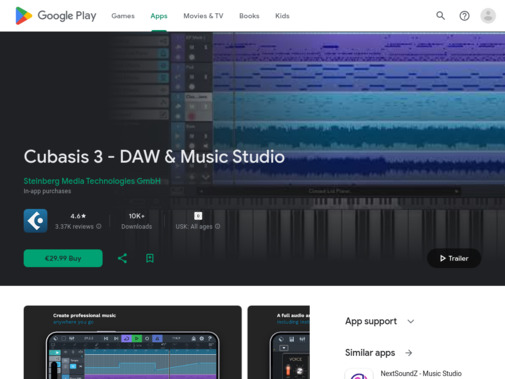Open NextSoundZ - Music Studio app
The image size is (505, 379).
(421, 374)
